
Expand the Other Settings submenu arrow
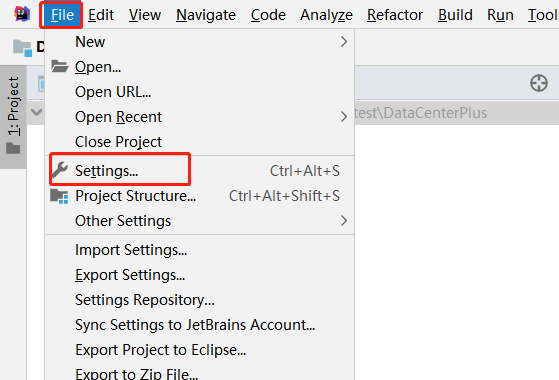344,221
